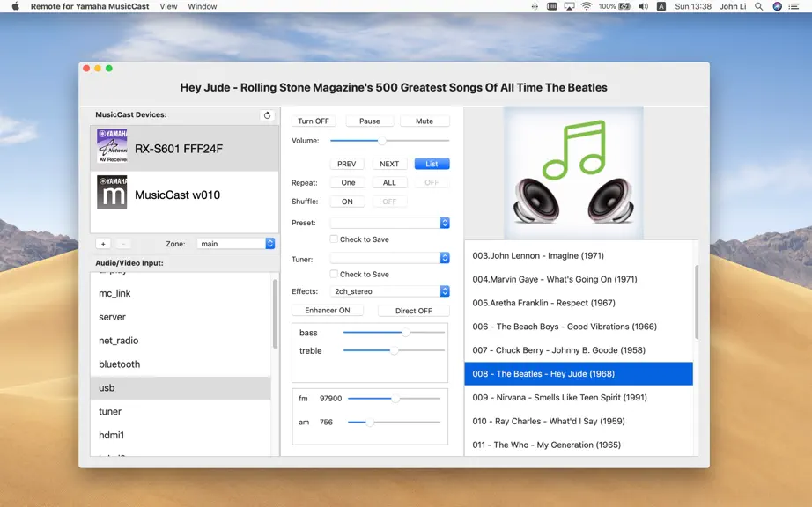
Task: Click the input source A icon
Action: tap(661, 6)
